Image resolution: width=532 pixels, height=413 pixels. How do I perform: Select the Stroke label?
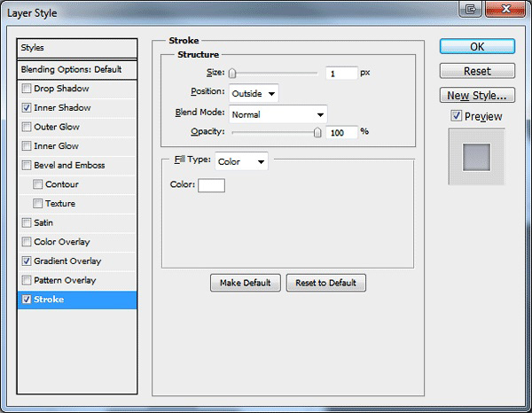point(49,300)
